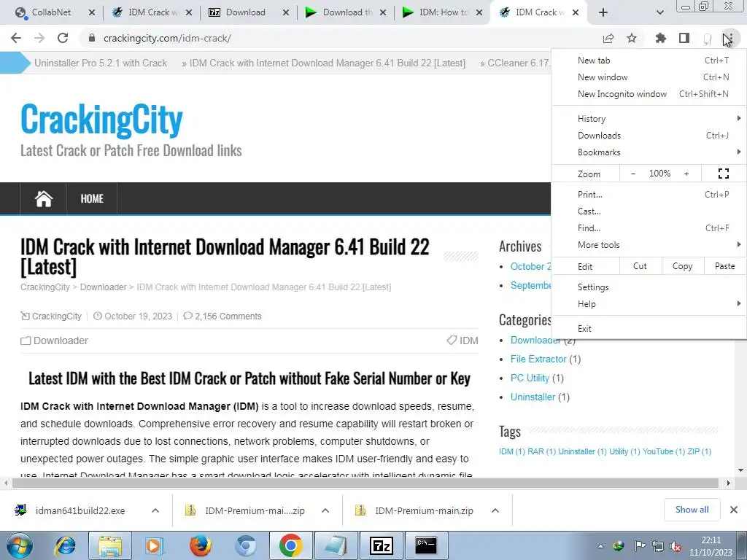Click Show all downloads button
Image resolution: width=747 pixels, height=560 pixels.
tap(692, 510)
